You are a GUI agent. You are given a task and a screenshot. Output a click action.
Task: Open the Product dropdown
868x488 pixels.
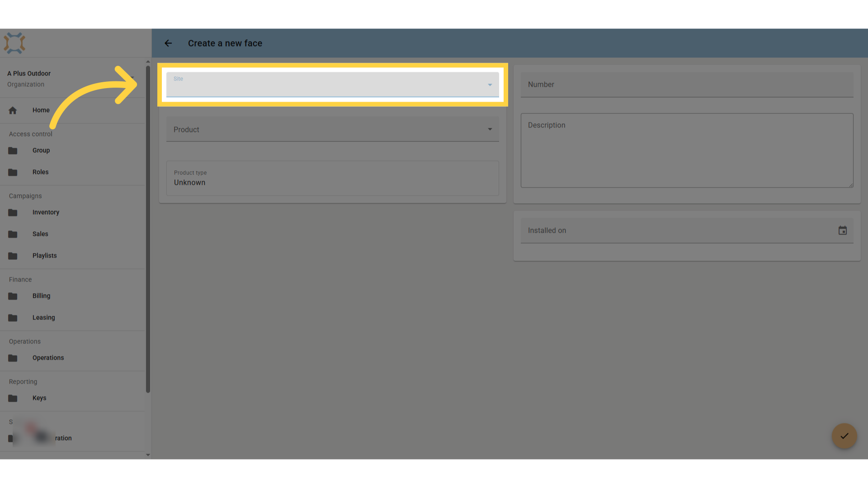tap(332, 129)
